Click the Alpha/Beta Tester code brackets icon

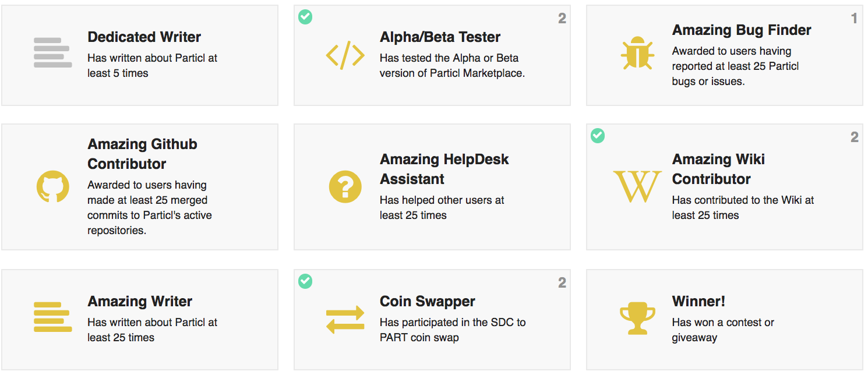click(345, 55)
